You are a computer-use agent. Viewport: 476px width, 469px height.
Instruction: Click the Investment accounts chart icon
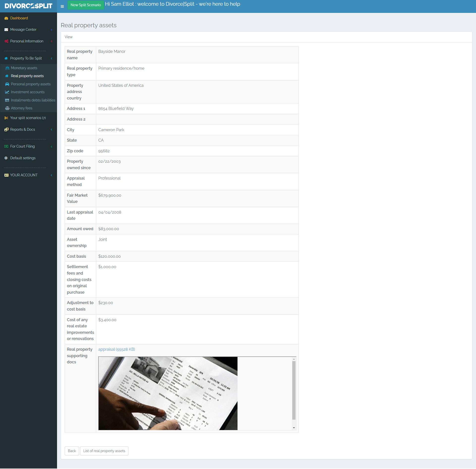click(7, 92)
